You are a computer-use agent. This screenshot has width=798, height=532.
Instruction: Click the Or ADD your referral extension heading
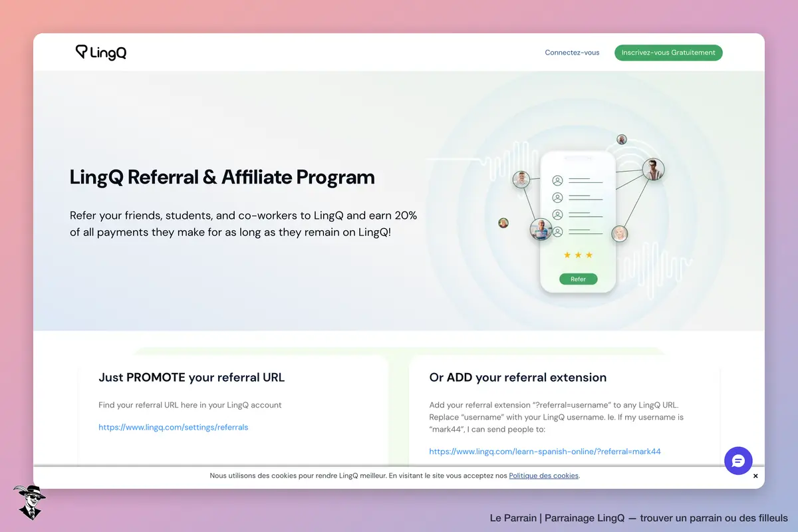(518, 378)
